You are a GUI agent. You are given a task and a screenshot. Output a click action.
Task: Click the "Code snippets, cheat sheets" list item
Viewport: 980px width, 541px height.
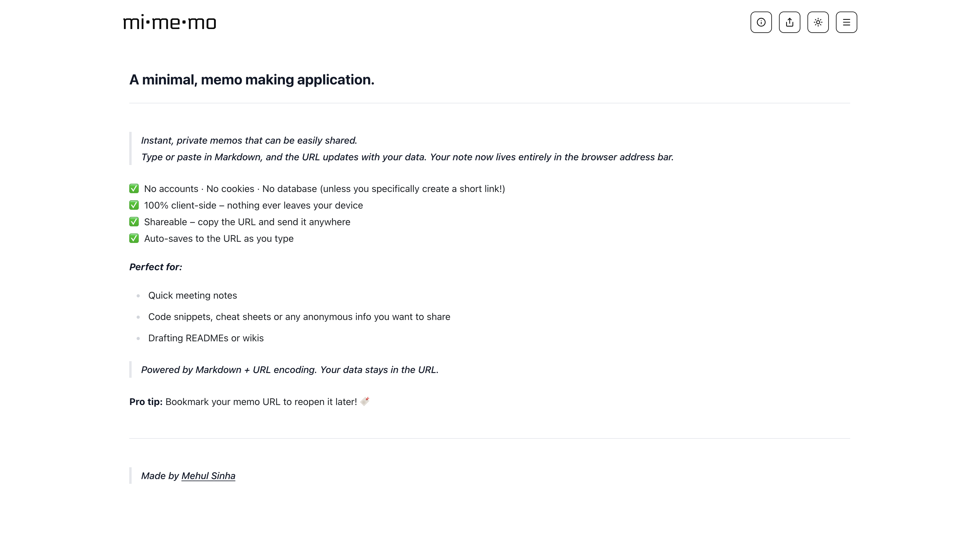click(299, 317)
